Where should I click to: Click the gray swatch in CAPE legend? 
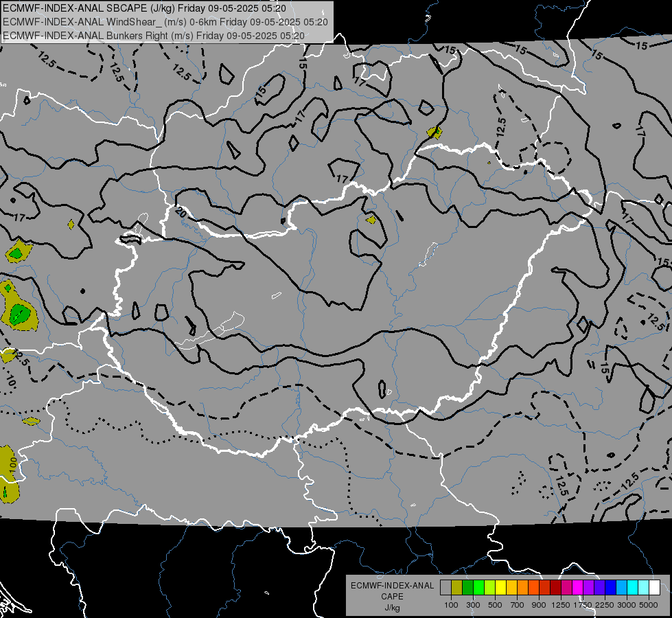pos(445,587)
